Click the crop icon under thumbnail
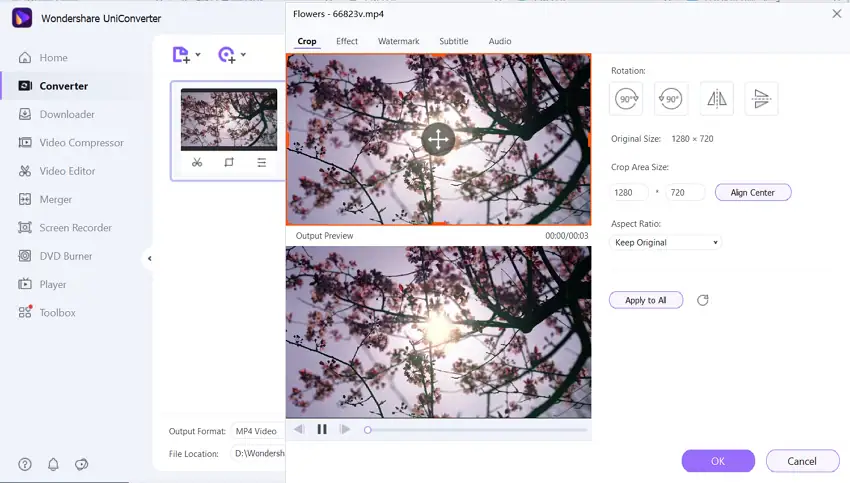This screenshot has width=850, height=483. click(229, 162)
